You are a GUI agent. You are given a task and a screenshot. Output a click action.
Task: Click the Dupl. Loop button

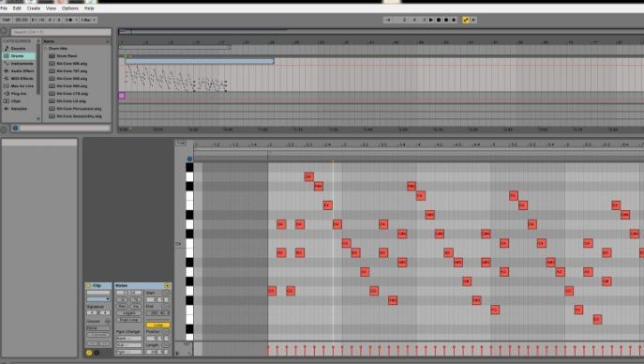pyautogui.click(x=129, y=320)
